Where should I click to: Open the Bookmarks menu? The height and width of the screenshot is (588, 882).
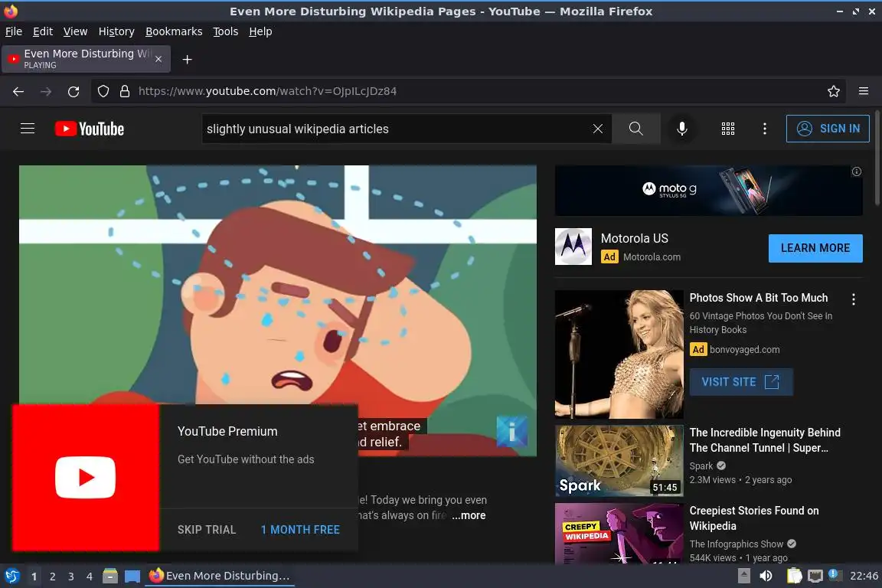174,31
